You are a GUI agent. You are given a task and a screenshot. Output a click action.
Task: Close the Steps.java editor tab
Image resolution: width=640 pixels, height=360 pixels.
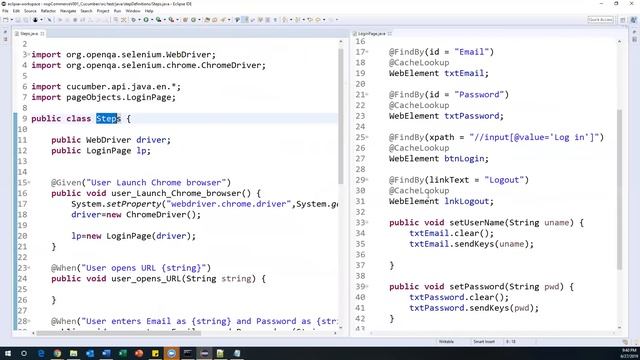42,33
